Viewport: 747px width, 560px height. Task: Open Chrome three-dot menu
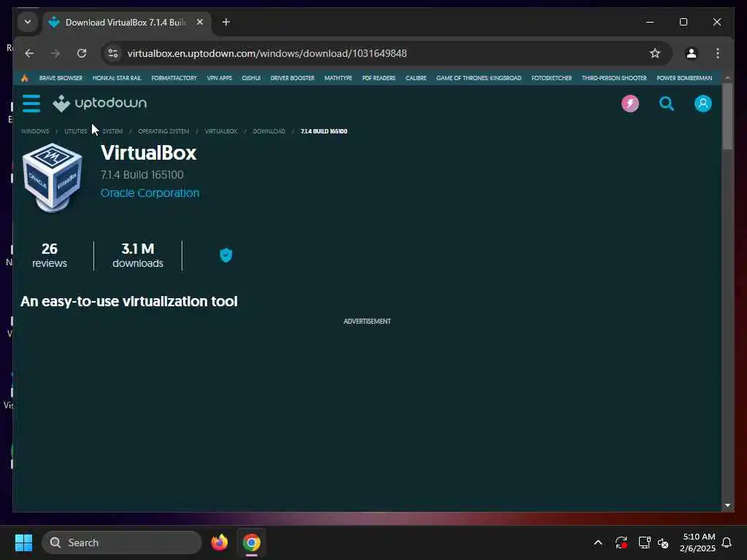(718, 53)
